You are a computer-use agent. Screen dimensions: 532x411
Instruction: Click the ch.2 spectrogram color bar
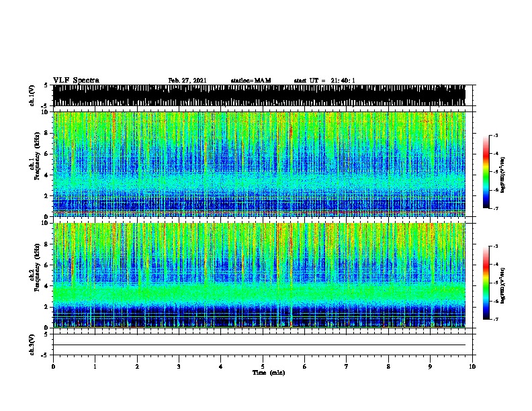[486, 283]
